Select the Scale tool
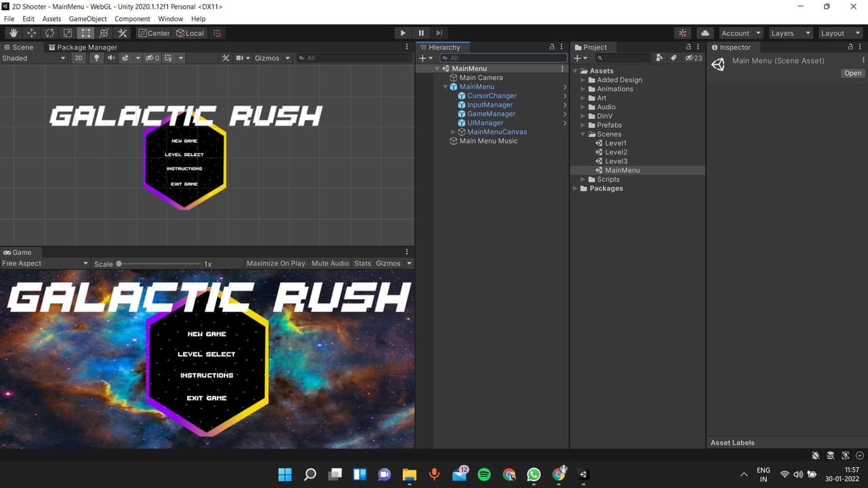This screenshot has width=868, height=488. pos(68,33)
